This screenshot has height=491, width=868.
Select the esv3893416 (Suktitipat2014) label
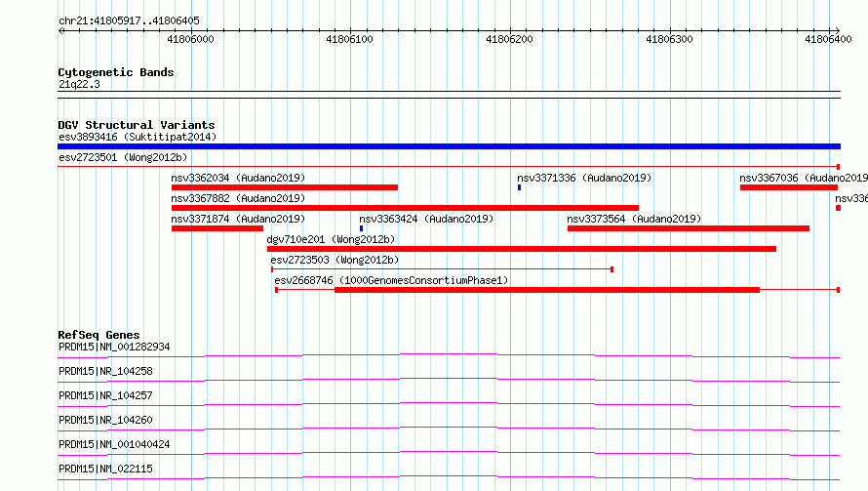tap(138, 137)
